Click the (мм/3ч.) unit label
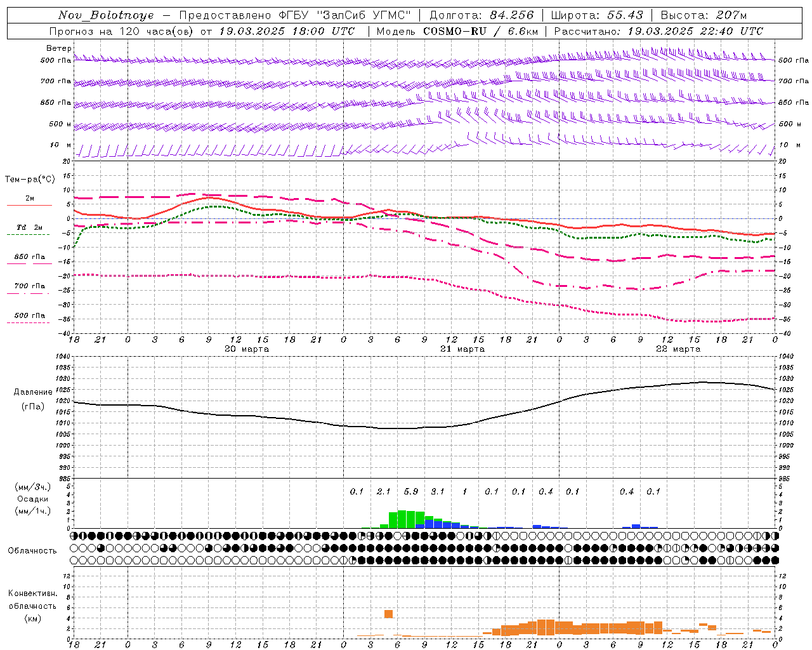The width and height of the screenshot is (812, 650). [x=33, y=487]
